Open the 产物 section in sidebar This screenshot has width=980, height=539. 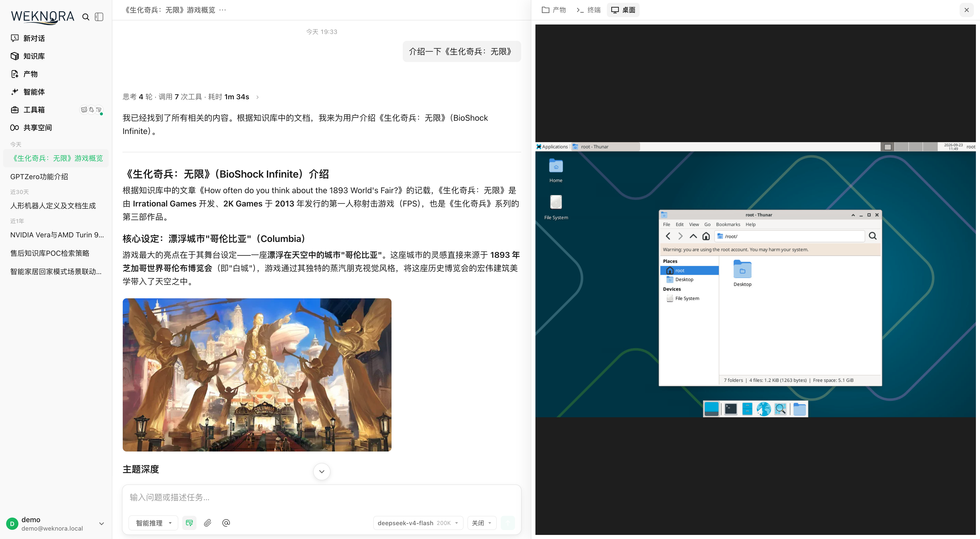30,74
